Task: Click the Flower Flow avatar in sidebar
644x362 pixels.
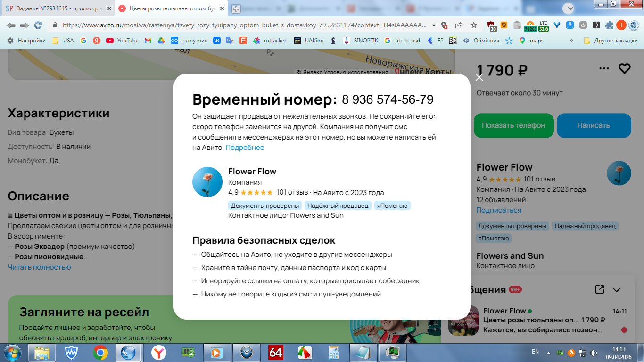Action: (619, 173)
